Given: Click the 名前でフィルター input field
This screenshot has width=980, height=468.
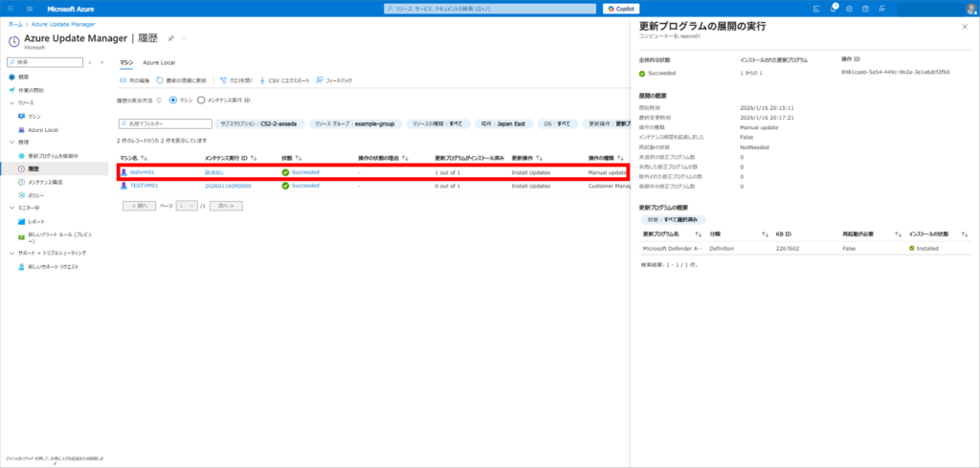Looking at the screenshot, I should pyautogui.click(x=165, y=123).
